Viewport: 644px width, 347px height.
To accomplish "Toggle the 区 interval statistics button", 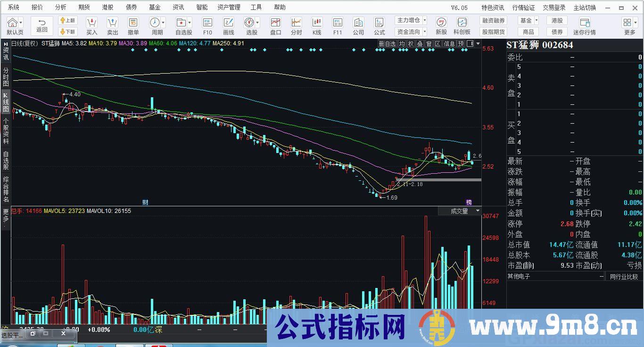I will [x=438, y=43].
